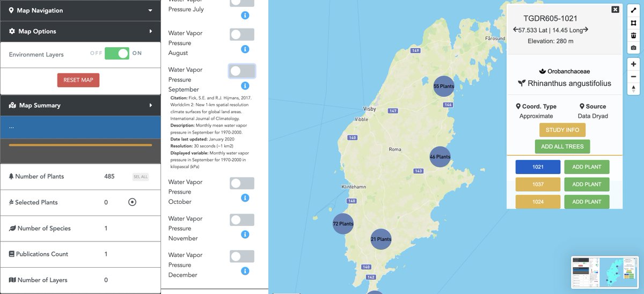
Task: Click the map icon beside Number of Layers
Action: coord(12,280)
